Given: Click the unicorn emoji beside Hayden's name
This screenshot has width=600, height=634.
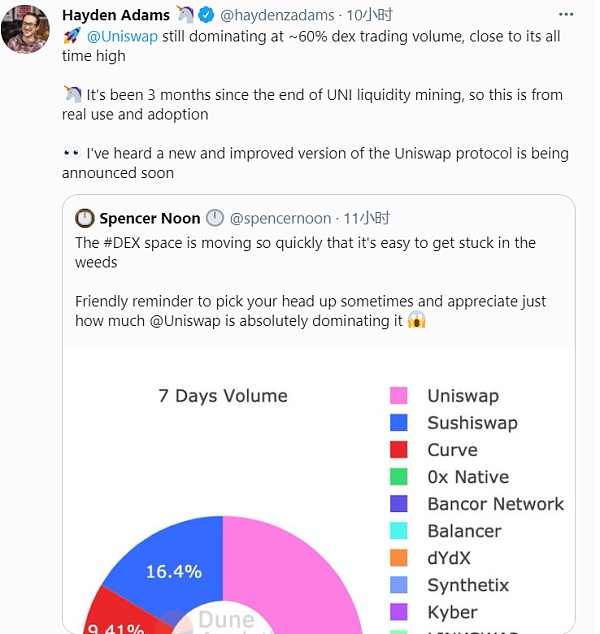Looking at the screenshot, I should [187, 15].
